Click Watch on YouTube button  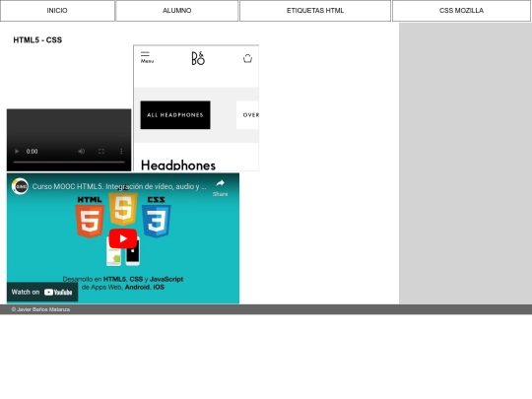(42, 293)
